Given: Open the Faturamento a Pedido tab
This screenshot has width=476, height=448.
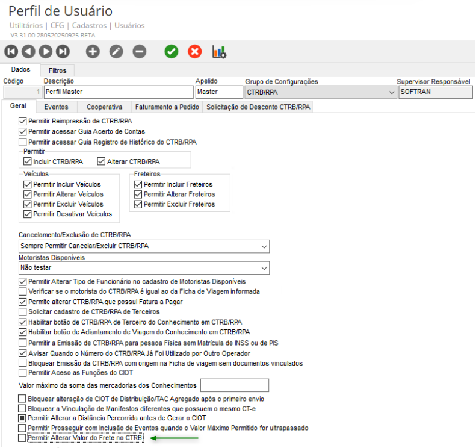Looking at the screenshot, I should 167,107.
